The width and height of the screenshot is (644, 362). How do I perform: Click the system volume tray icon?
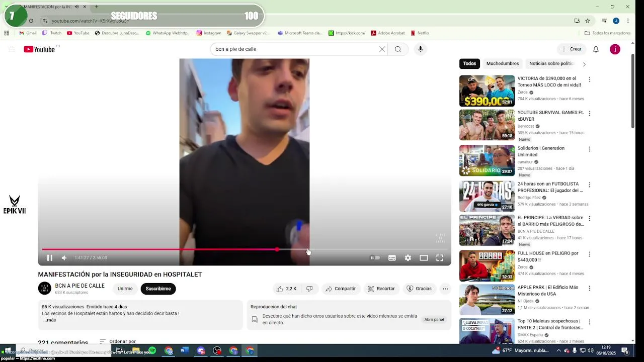[x=591, y=350]
